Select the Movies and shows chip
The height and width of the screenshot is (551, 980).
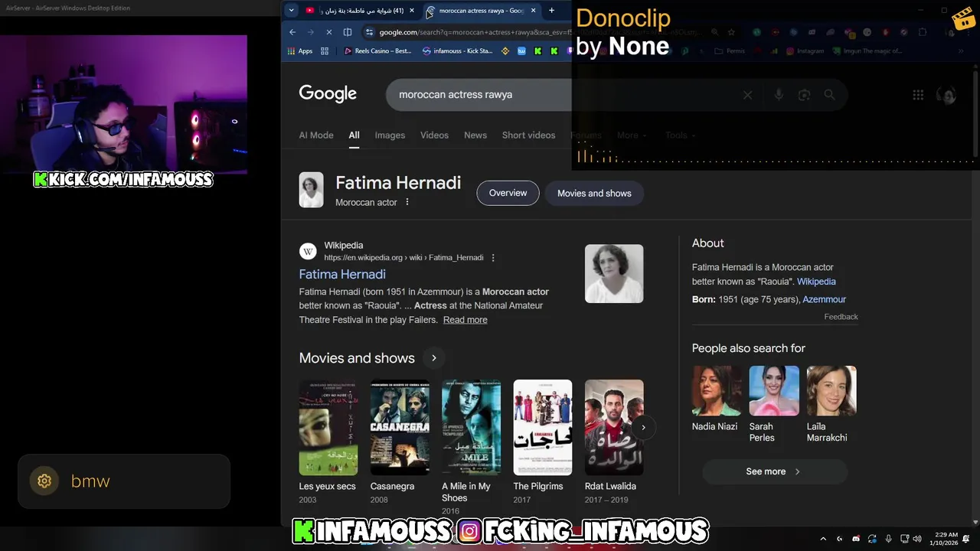pyautogui.click(x=594, y=193)
